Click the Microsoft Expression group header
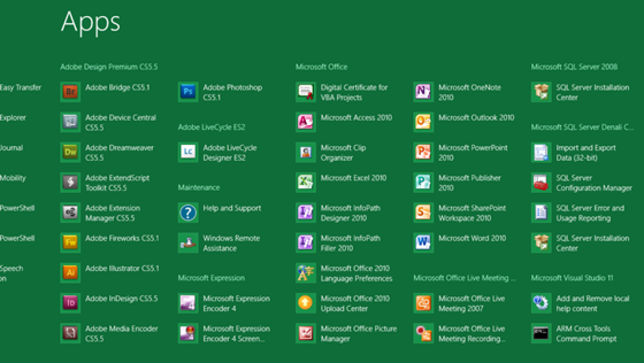 (x=211, y=278)
